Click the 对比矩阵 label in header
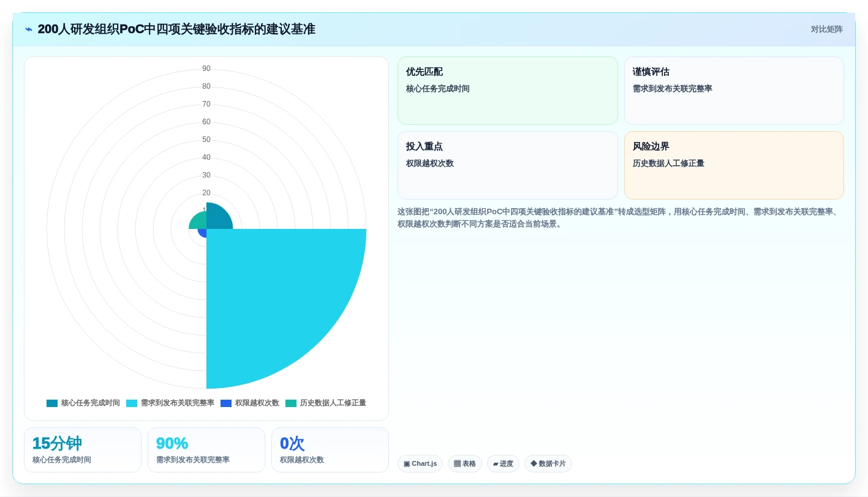The height and width of the screenshot is (497, 868). point(826,29)
